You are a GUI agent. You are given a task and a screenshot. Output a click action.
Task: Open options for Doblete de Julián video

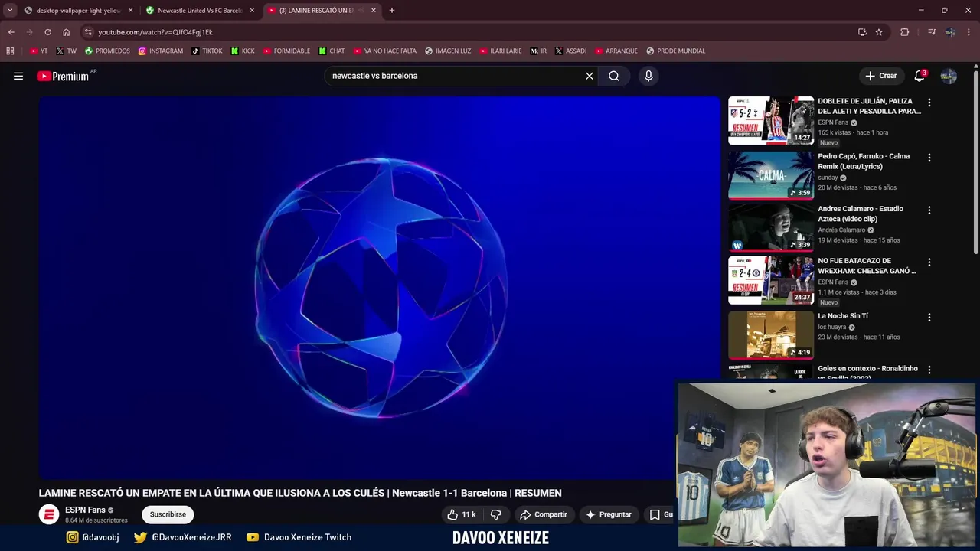coord(929,103)
